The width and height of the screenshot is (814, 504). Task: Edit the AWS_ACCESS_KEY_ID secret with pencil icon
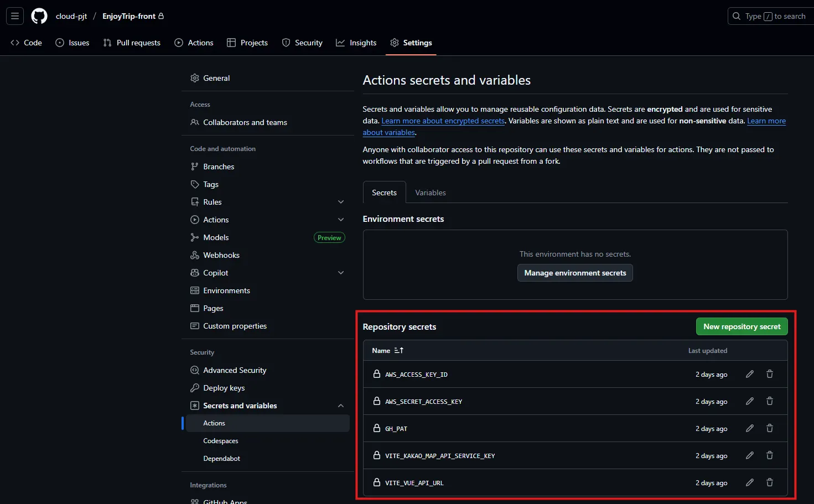750,374
